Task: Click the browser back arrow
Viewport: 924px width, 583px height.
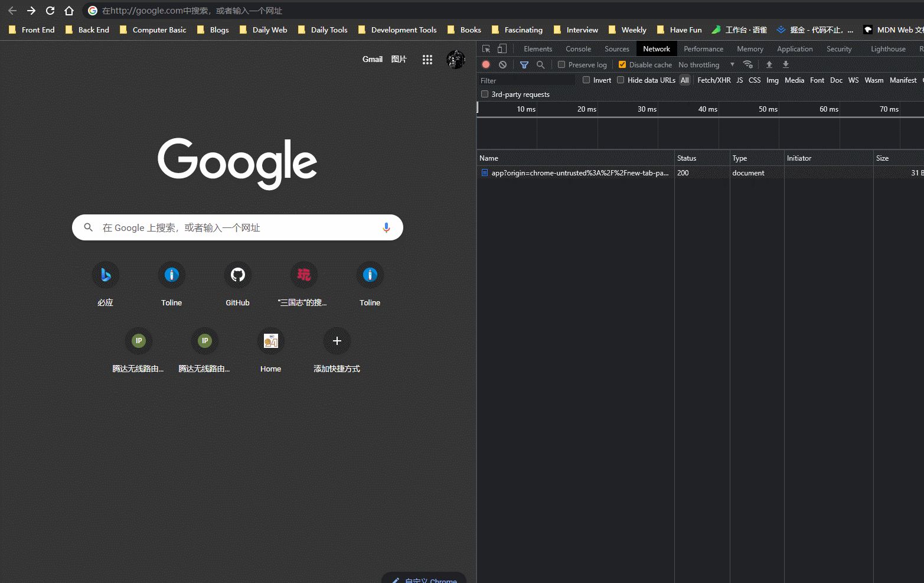Action: 12,11
